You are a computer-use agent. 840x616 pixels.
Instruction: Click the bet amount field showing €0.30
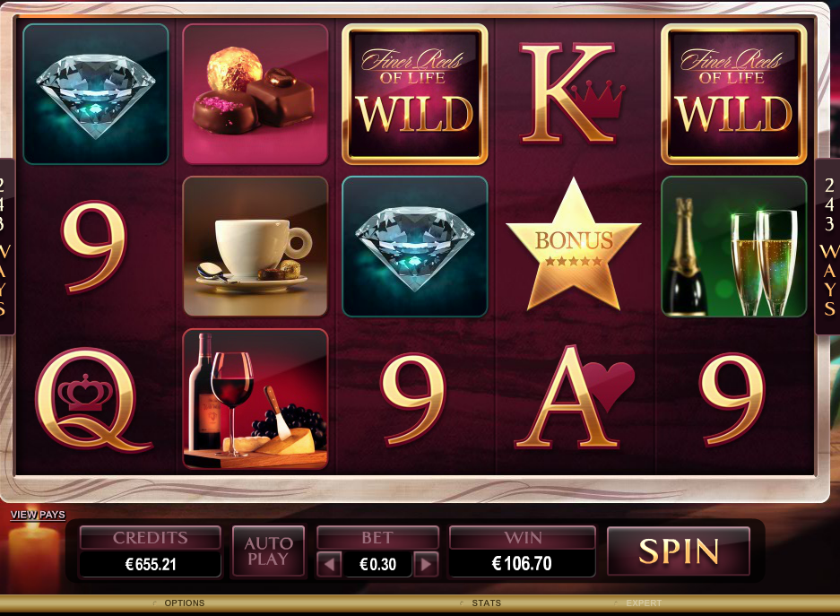click(x=377, y=564)
